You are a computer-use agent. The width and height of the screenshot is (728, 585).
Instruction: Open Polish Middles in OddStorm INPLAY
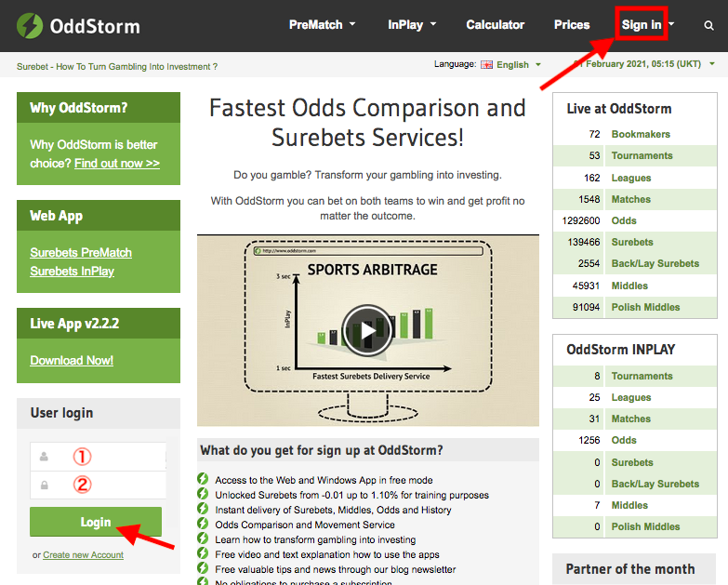(645, 526)
